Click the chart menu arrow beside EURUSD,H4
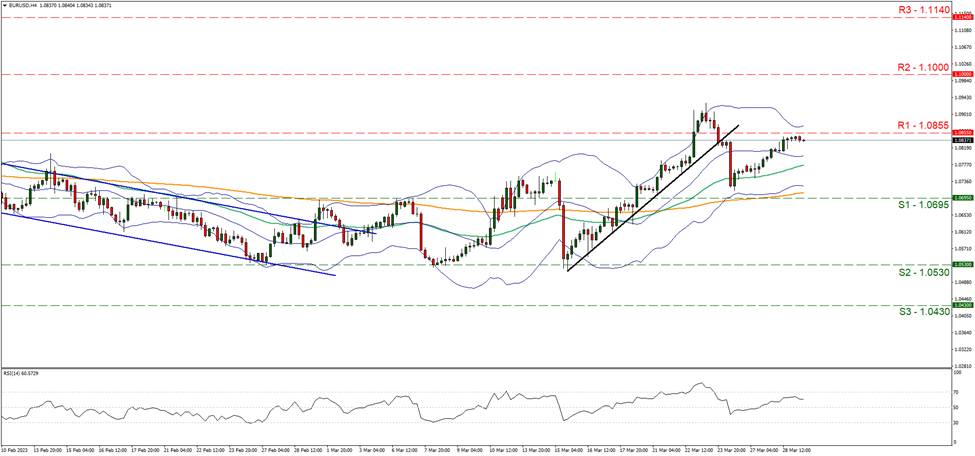The image size is (975, 456). (x=5, y=4)
